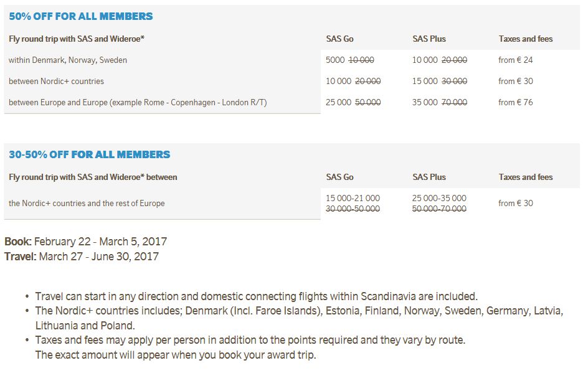Click the '50% OFF FOR ALL MEMBERS' heading

[x=80, y=16]
